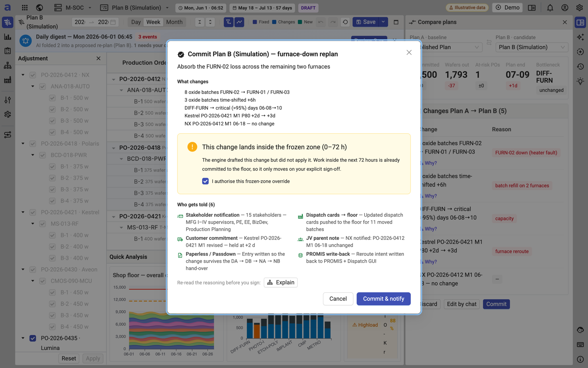Click Cancel in the commit dialog
The image size is (588, 368).
[338, 299]
